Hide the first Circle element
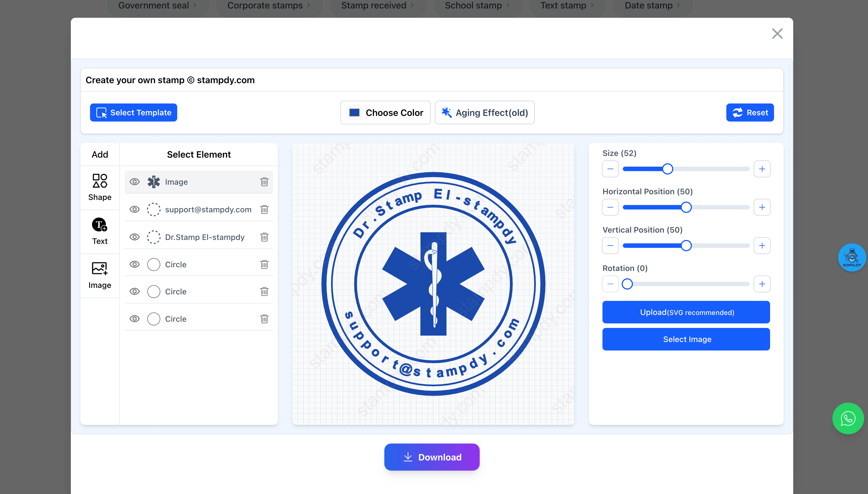868x494 pixels. [x=134, y=264]
